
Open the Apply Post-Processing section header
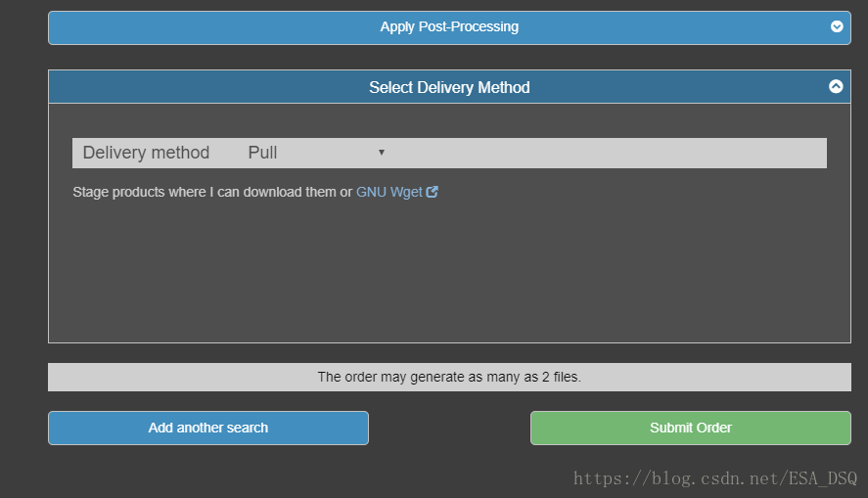449,27
